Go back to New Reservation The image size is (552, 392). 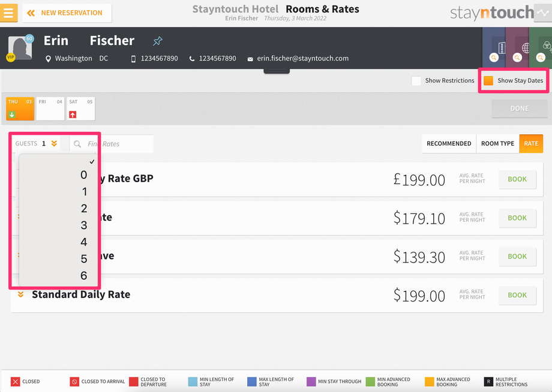pyautogui.click(x=67, y=13)
